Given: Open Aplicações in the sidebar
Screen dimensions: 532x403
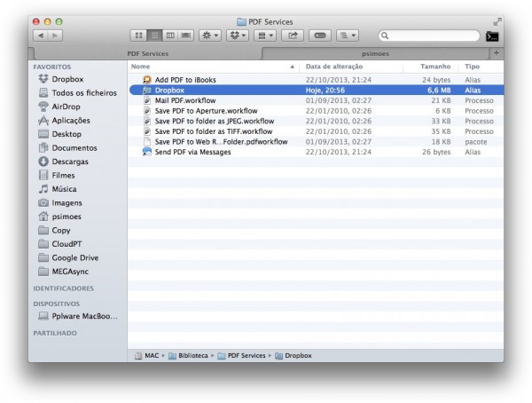Looking at the screenshot, I should [64, 121].
